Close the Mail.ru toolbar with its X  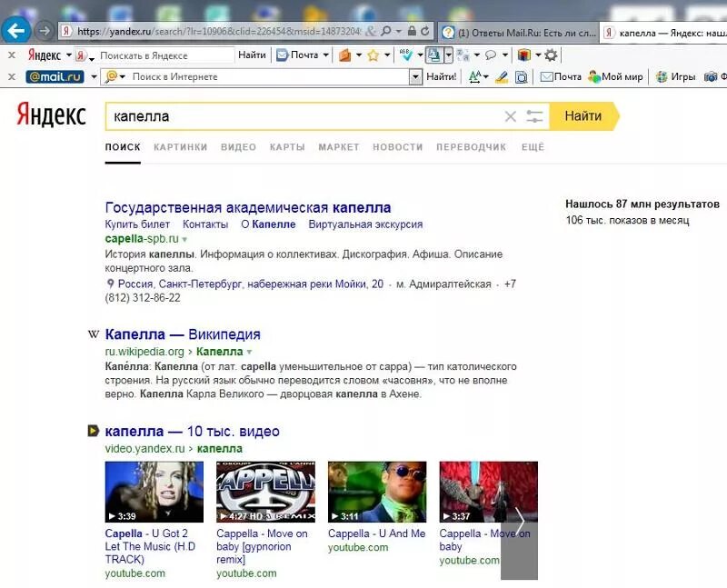12,76
